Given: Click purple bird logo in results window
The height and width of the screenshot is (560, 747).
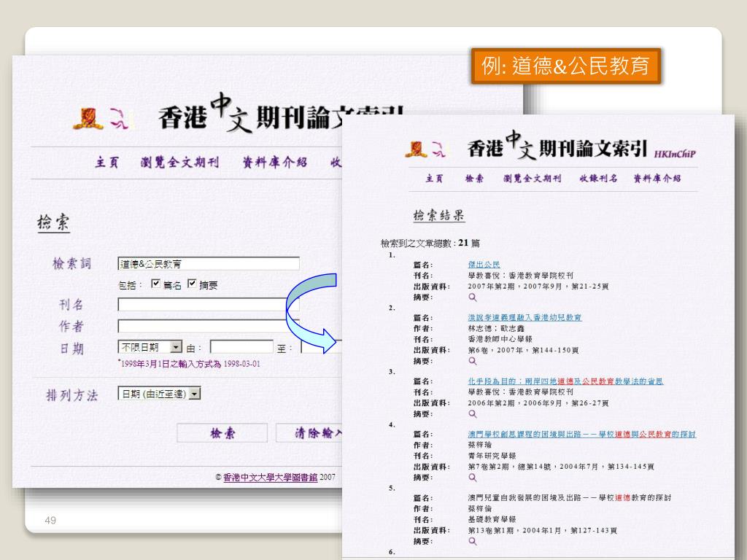Looking at the screenshot, I should (438, 149).
